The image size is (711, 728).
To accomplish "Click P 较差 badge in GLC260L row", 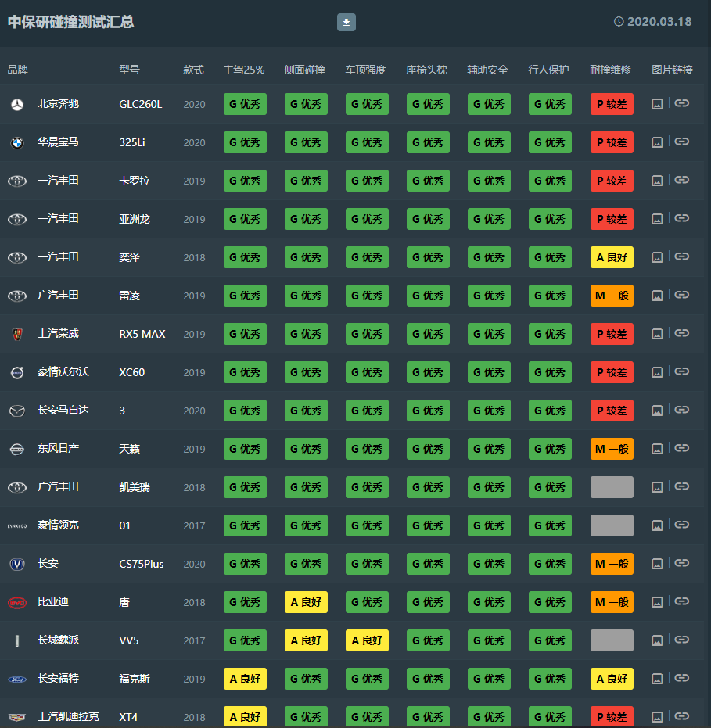I will [612, 104].
